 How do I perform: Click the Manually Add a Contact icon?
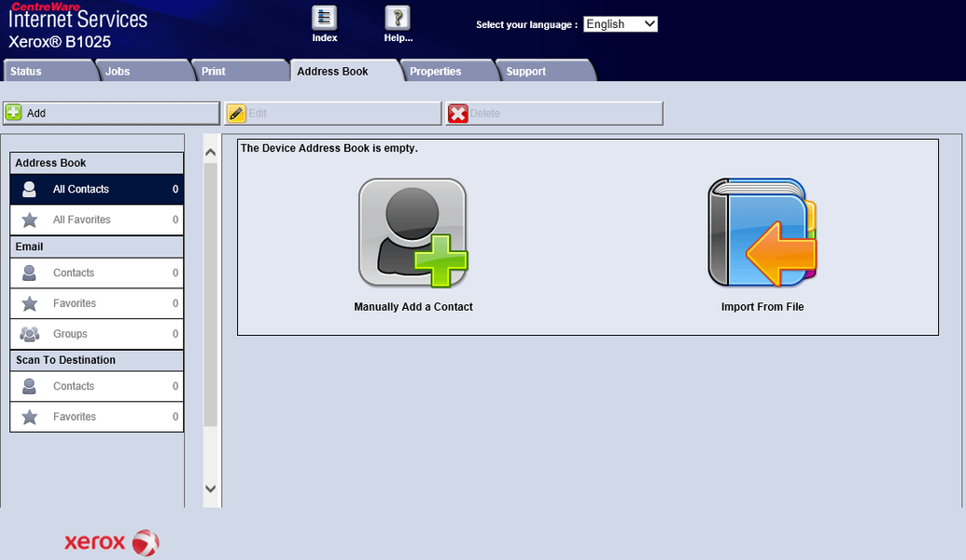(413, 233)
